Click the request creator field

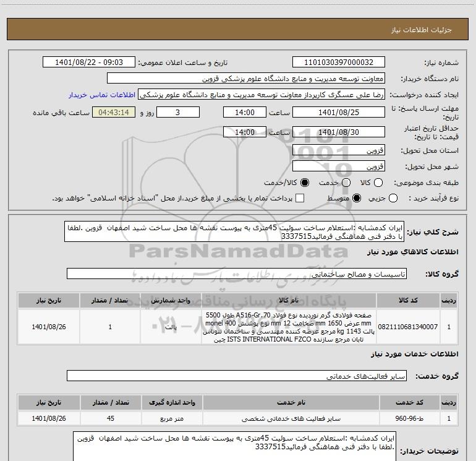click(x=261, y=95)
